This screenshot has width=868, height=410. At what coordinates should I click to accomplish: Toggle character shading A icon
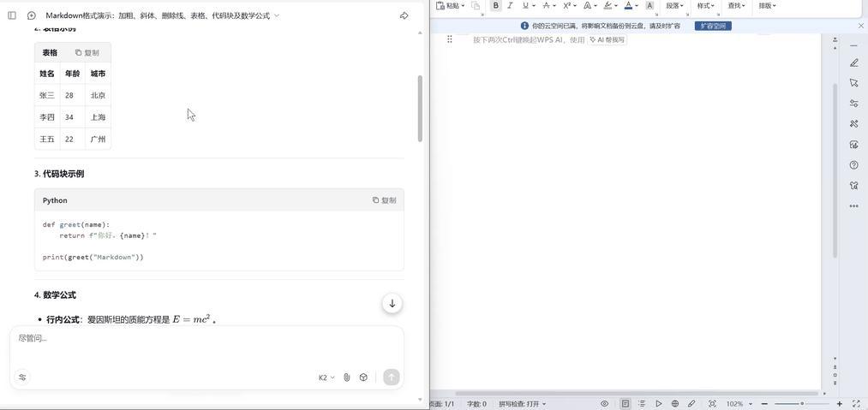650,5
